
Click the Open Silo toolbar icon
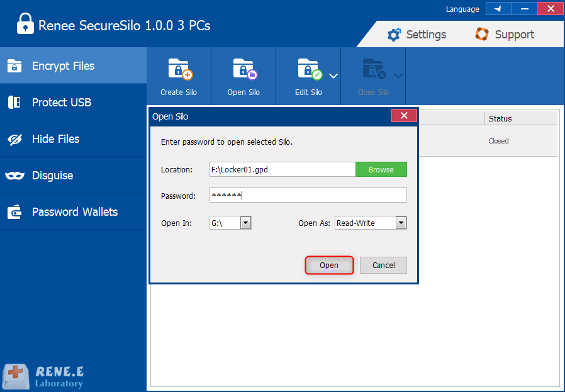click(x=243, y=69)
